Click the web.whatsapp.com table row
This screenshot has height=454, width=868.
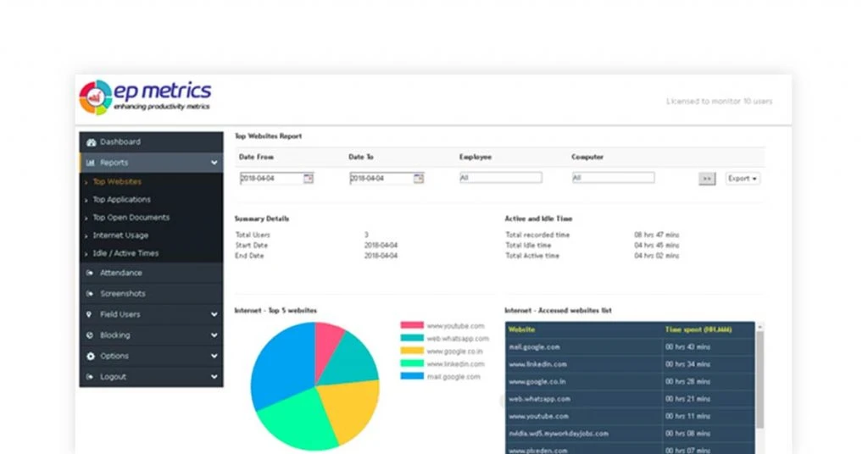pyautogui.click(x=630, y=399)
